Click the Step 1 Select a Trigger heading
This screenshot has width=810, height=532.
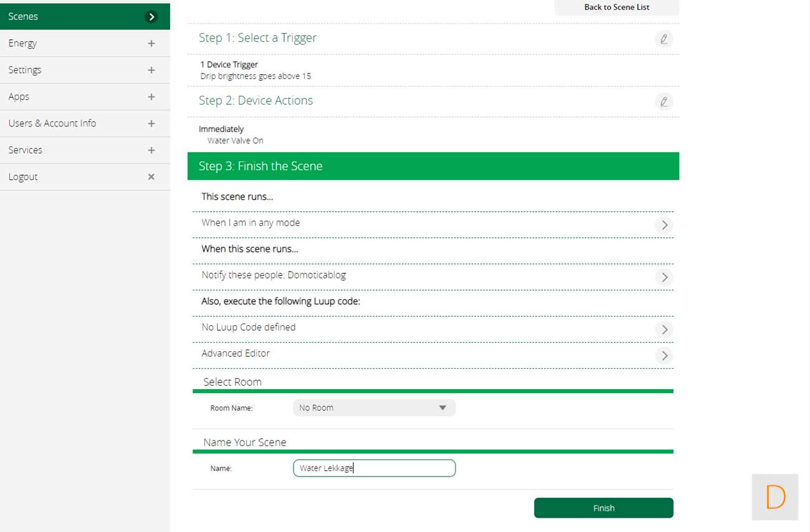point(257,38)
